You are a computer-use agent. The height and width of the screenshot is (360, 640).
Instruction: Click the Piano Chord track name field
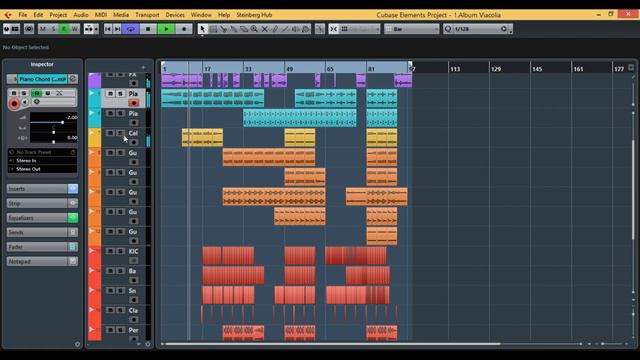(x=43, y=79)
